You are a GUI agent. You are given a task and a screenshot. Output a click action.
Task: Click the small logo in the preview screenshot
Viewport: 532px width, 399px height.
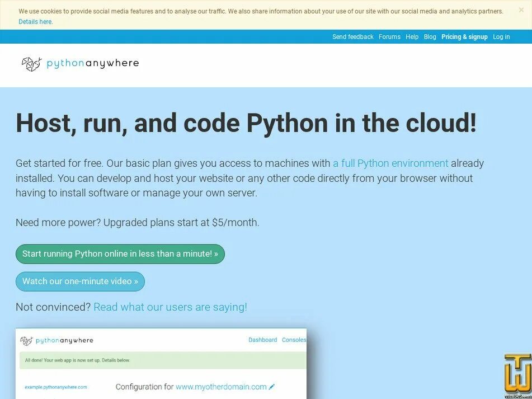tap(26, 341)
